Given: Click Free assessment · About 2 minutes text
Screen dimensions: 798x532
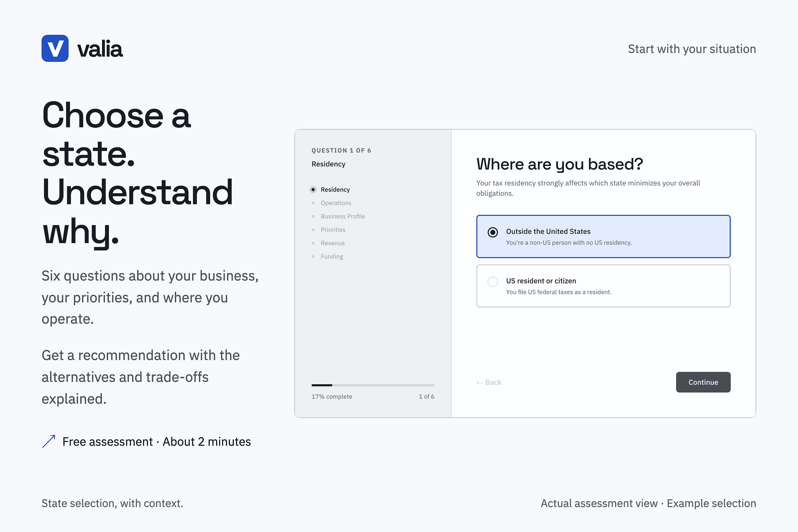Looking at the screenshot, I should coord(157,441).
